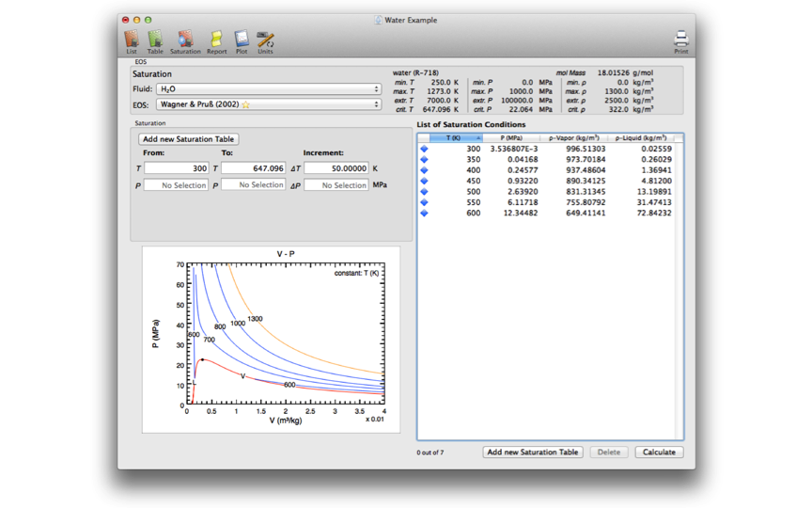Image resolution: width=812 pixels, height=508 pixels.
Task: Click the Water Example window title
Action: [x=411, y=20]
